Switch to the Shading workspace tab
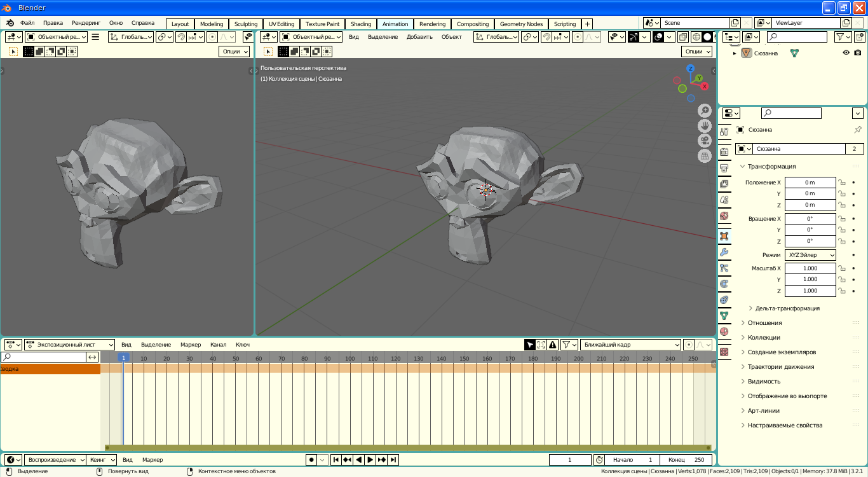The width and height of the screenshot is (868, 477). (x=361, y=24)
